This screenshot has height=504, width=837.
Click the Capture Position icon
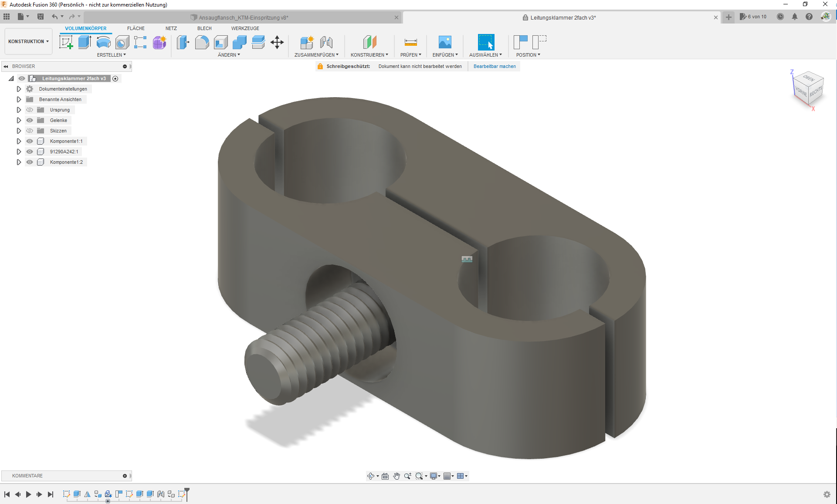coord(520,42)
